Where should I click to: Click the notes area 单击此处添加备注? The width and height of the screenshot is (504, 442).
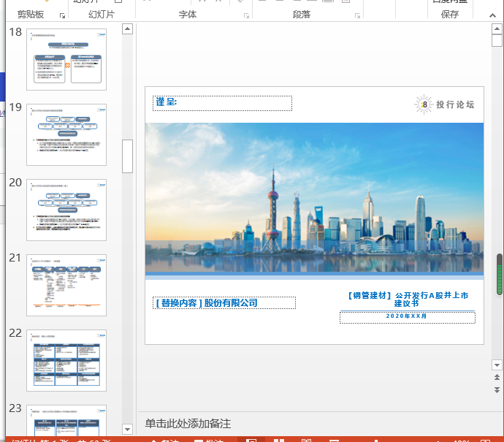click(188, 424)
